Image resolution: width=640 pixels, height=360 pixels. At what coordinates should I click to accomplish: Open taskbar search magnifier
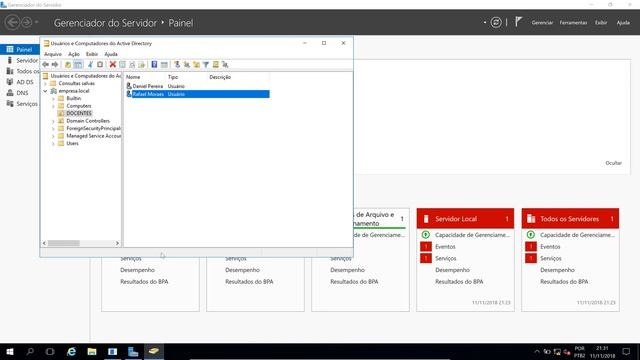point(30,351)
